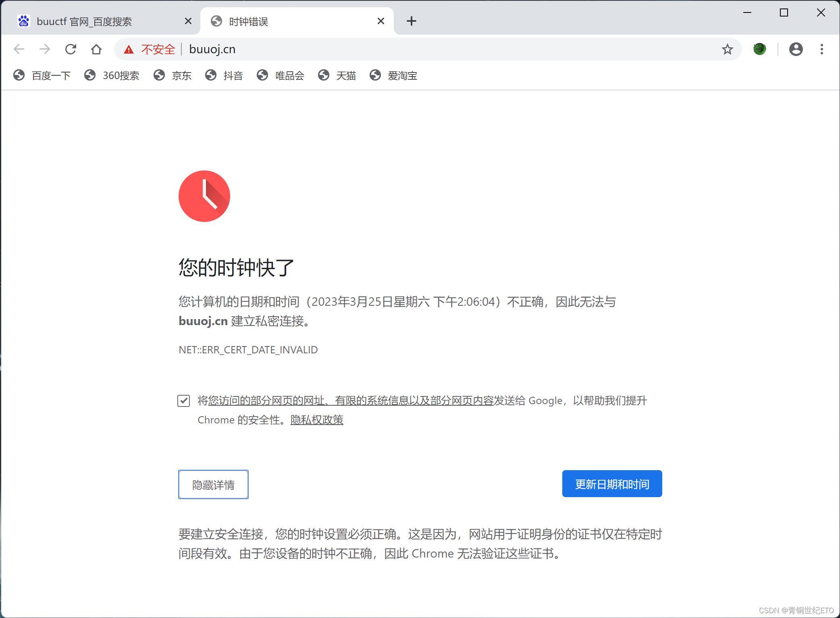
Task: Select the 时钟错误 tab
Action: pyautogui.click(x=297, y=21)
